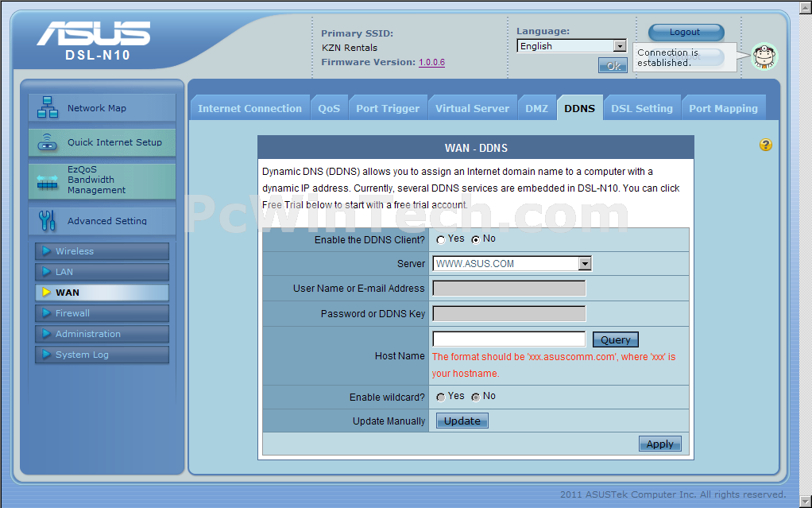Click the language Ok button
Viewport: 812px width, 508px height.
pyautogui.click(x=613, y=65)
